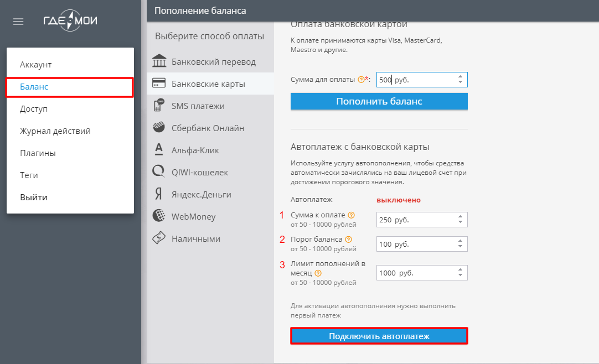Focus the Порог баланса 100 руб. field
Screen dimensions: 599x364
click(x=422, y=244)
